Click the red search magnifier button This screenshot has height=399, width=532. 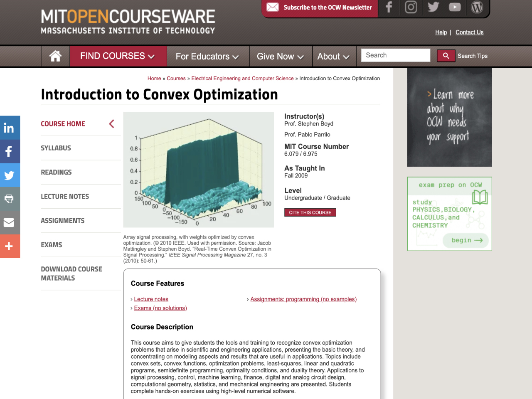coord(446,56)
